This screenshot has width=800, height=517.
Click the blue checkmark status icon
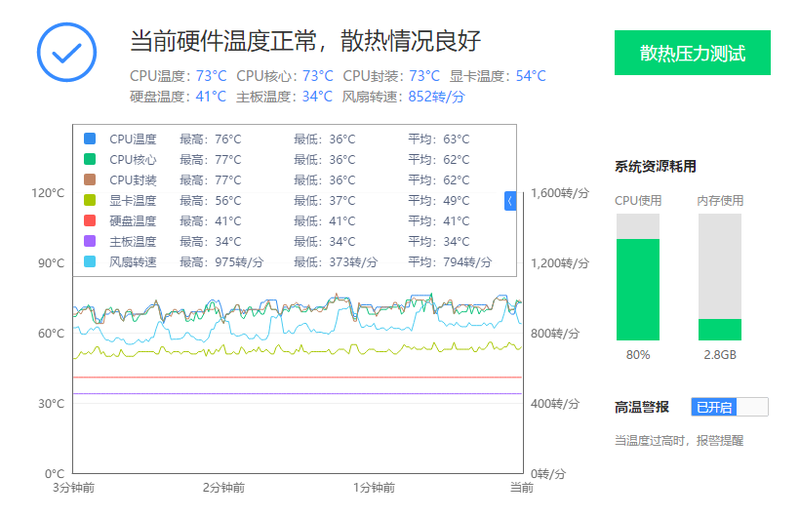(x=67, y=52)
